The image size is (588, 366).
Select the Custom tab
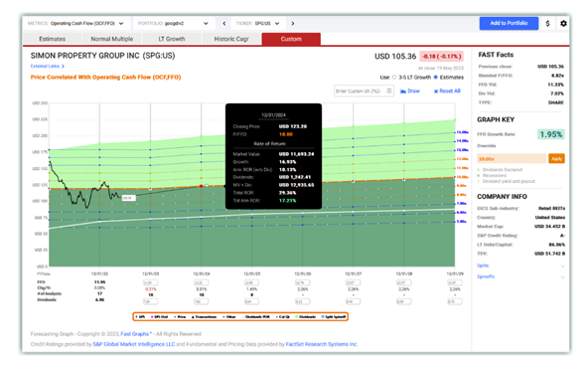291,39
